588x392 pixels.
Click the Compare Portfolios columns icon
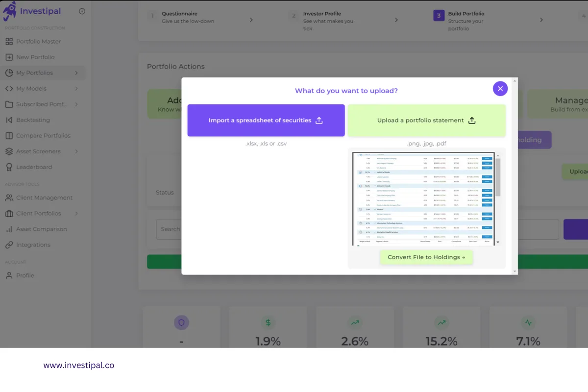click(x=9, y=136)
